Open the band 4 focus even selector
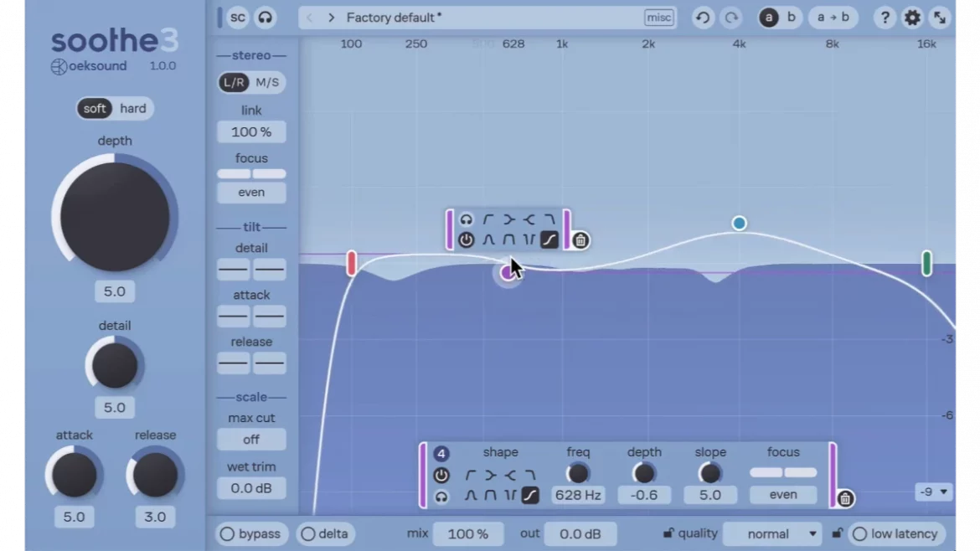980x551 pixels. 783,495
